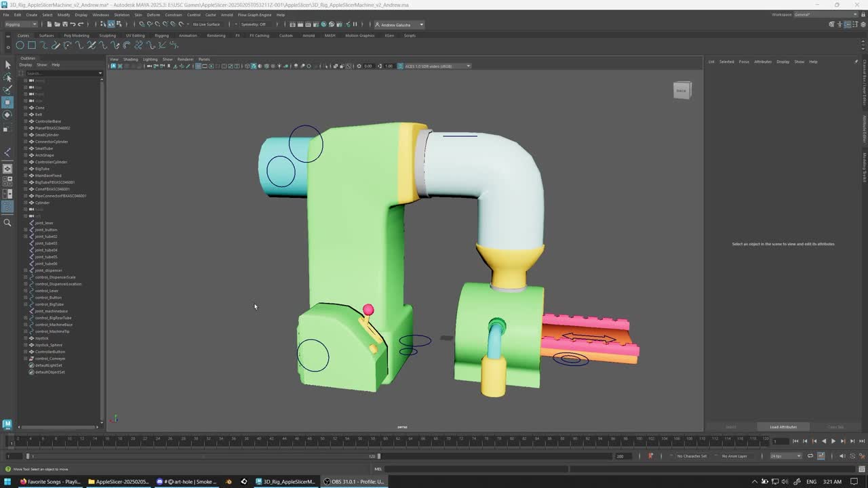Image resolution: width=868 pixels, height=488 pixels.
Task: Open the Andrew Galusha account dropdown
Action: click(399, 24)
